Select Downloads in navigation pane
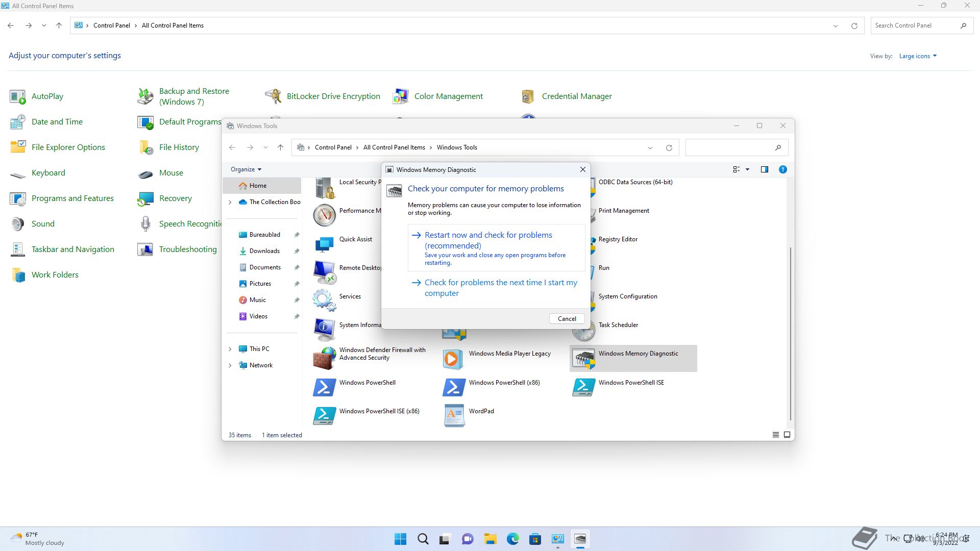980x551 pixels. tap(264, 251)
